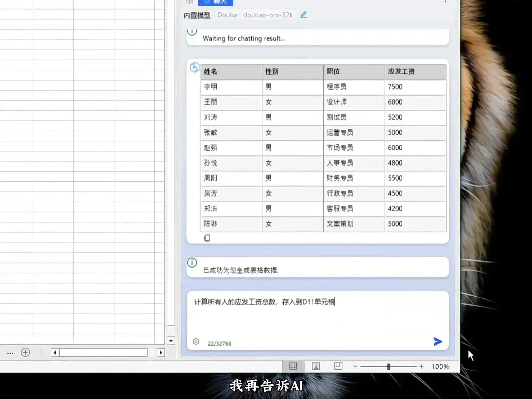Select the page break preview icon
532x399 pixels.
(x=338, y=366)
